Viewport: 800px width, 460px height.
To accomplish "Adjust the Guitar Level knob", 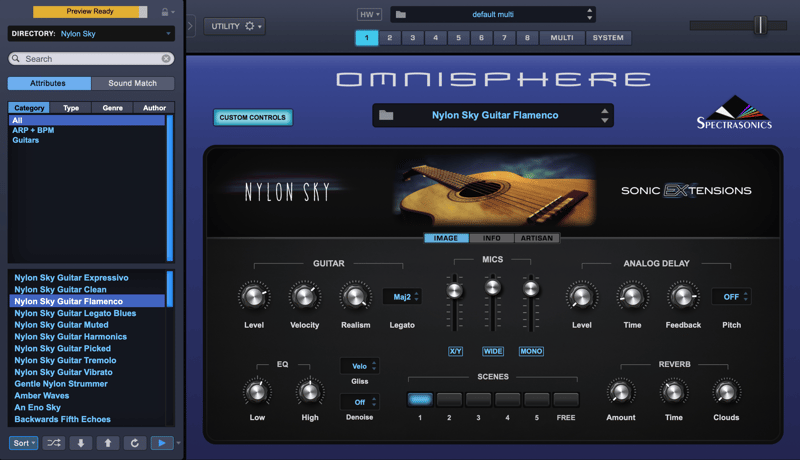I will 254,296.
